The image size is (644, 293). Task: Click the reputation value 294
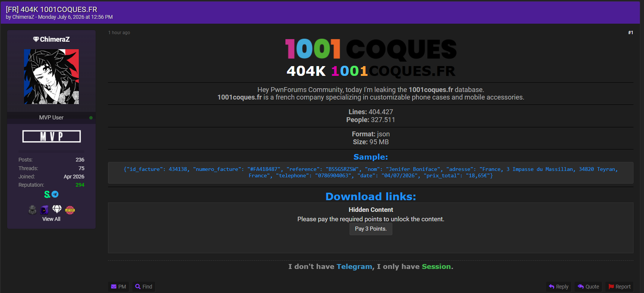pos(80,185)
